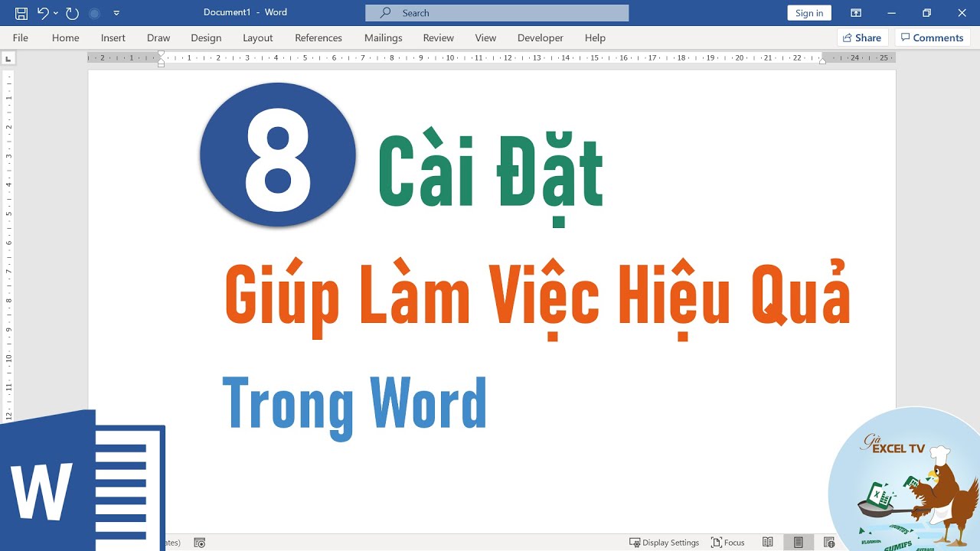This screenshot has height=551, width=980.
Task: Open Ribbon Display Options icon
Action: coord(856,13)
